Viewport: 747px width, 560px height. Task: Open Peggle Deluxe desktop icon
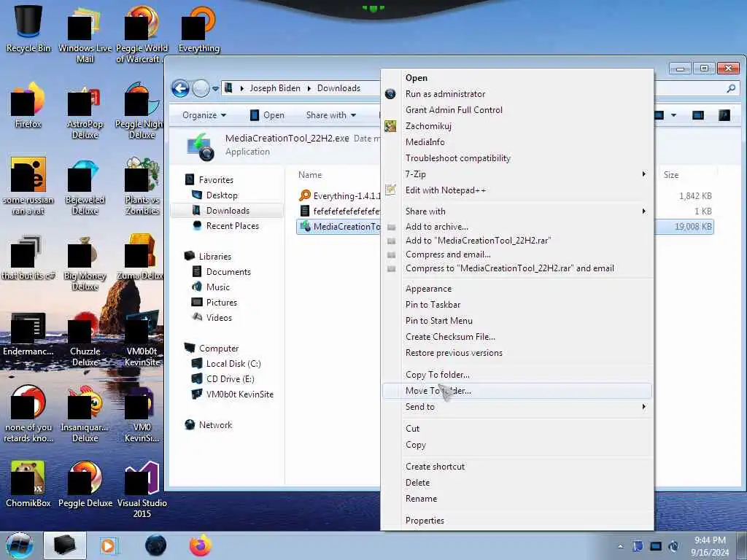(85, 484)
